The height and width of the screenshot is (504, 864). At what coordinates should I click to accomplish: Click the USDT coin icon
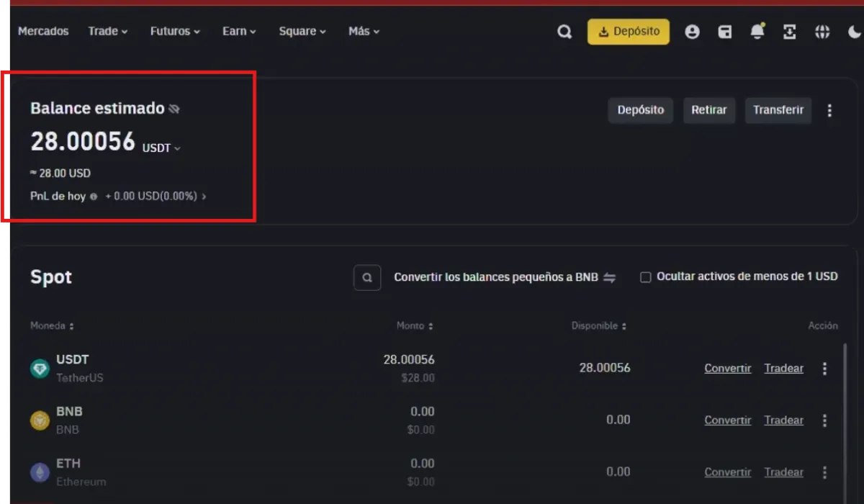click(40, 369)
